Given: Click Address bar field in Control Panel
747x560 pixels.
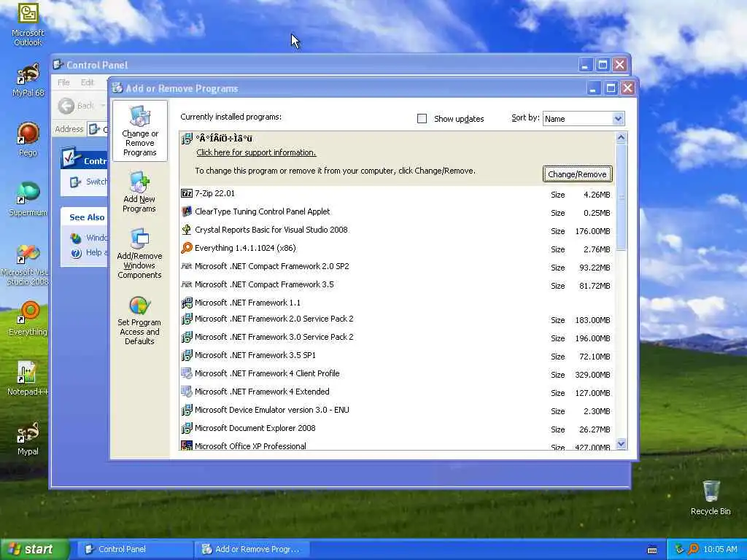Looking at the screenshot, I should coord(98,129).
